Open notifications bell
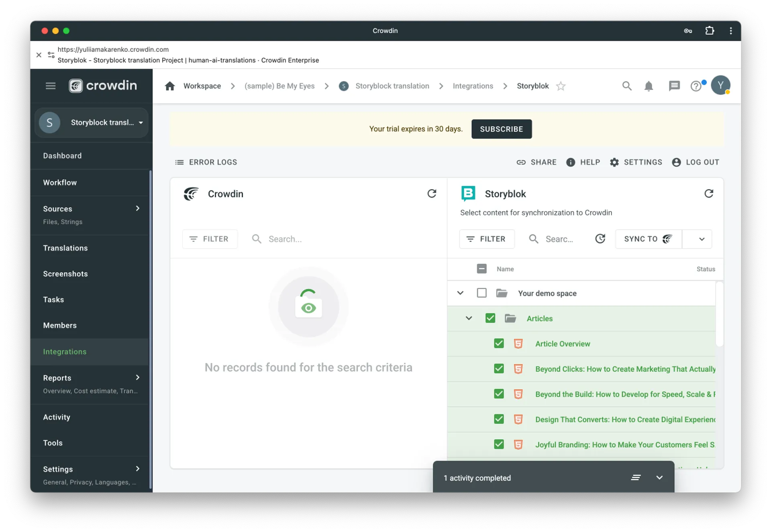This screenshot has height=532, width=771. coord(649,86)
